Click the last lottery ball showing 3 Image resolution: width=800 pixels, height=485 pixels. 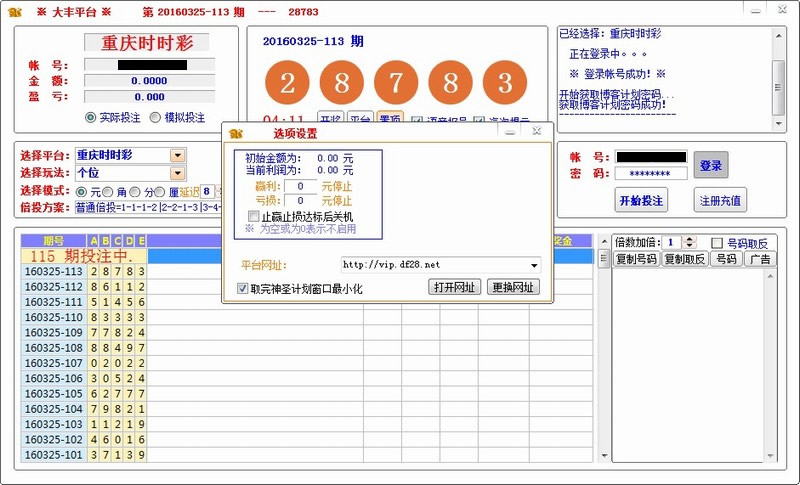tap(505, 83)
